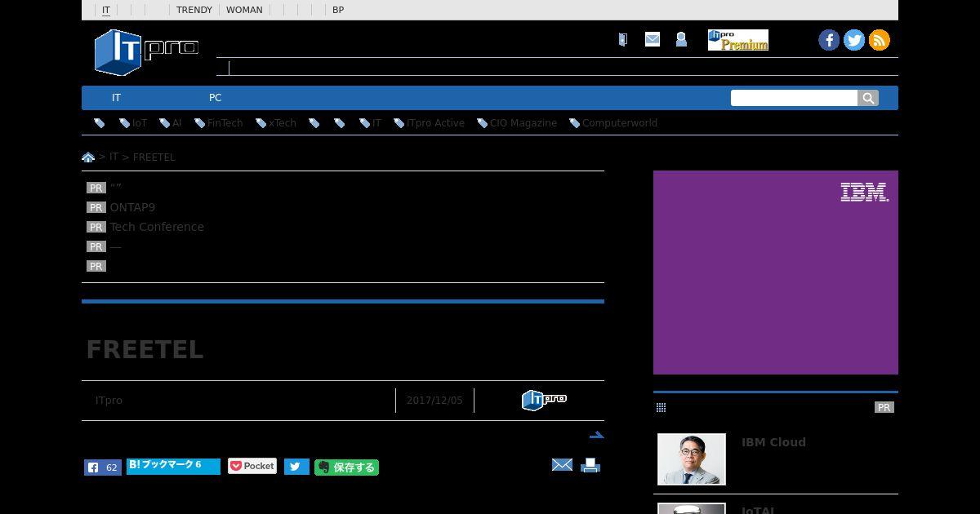Open the ITpro Premium banner
The height and width of the screenshot is (514, 980).
[x=738, y=40]
